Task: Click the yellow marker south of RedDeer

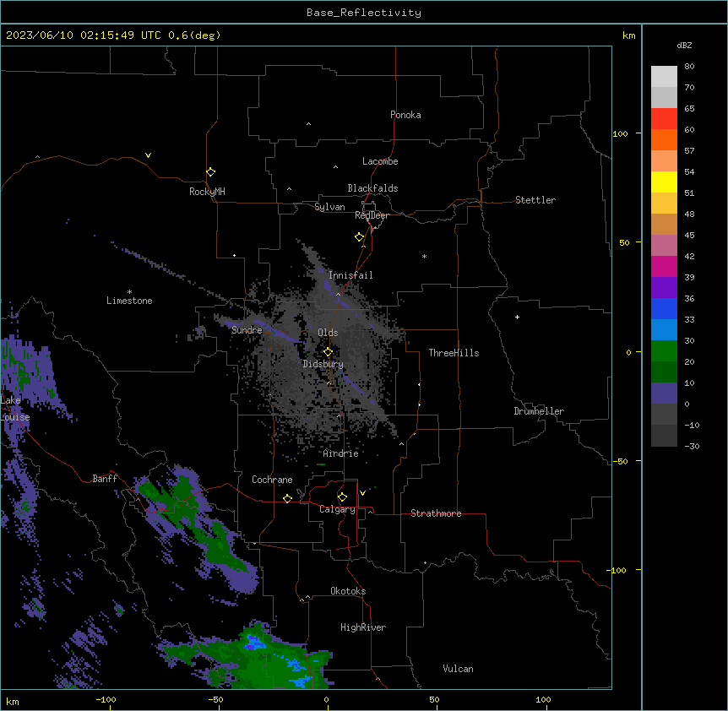Action: click(x=359, y=236)
